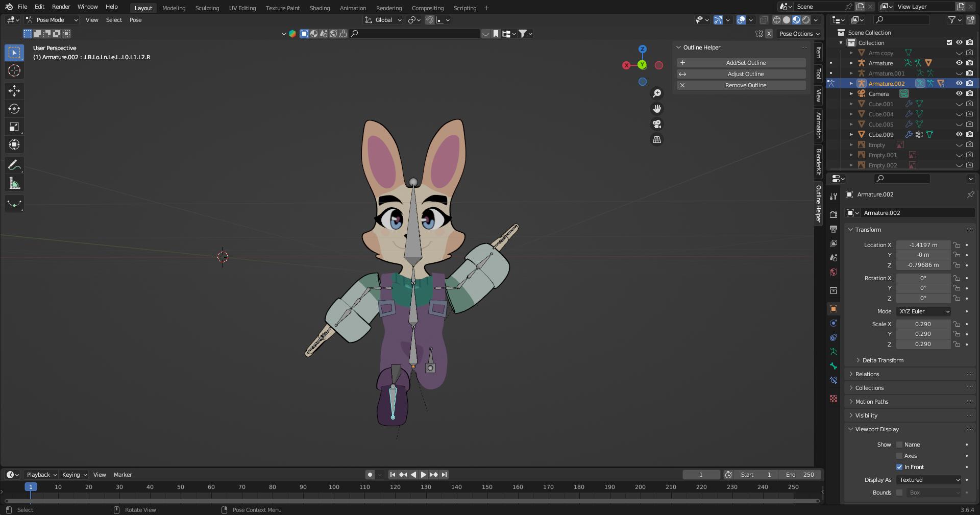Open the Pose Options dropdown
Screen dimensions: 980x515
click(x=799, y=34)
